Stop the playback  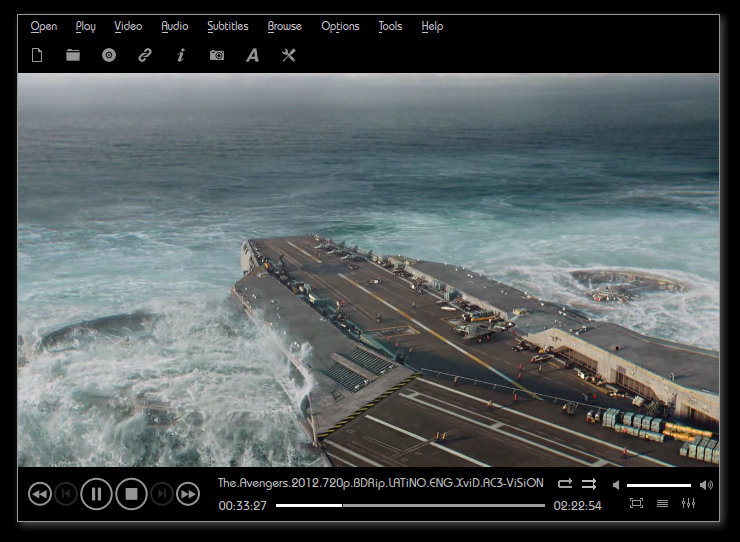(x=131, y=494)
